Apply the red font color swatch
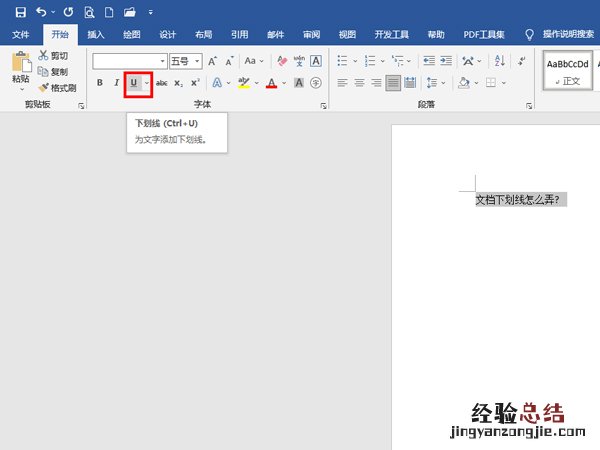This screenshot has height=450, width=600. 271,82
